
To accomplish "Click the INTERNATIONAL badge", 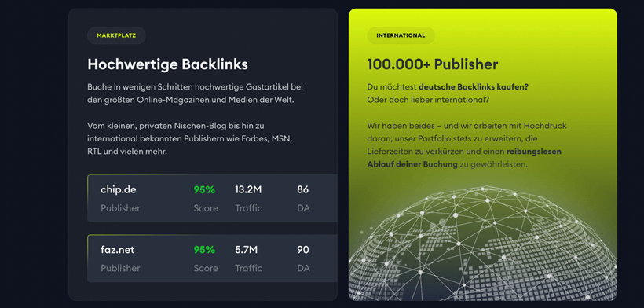I will pyautogui.click(x=401, y=35).
